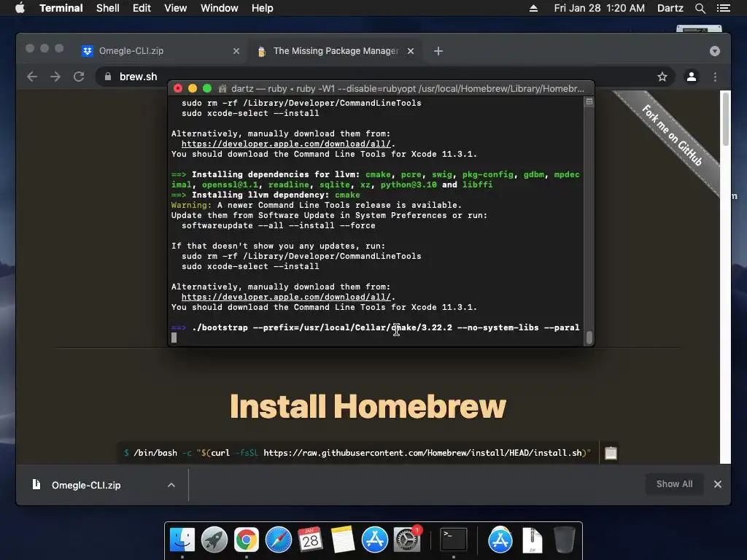Screen dimensions: 747x560
Task: Click the Chrome page vertical scrollbar
Action: coord(726,119)
